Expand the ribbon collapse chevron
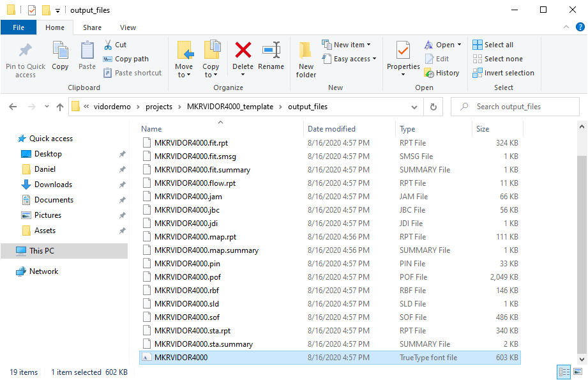 (x=565, y=27)
